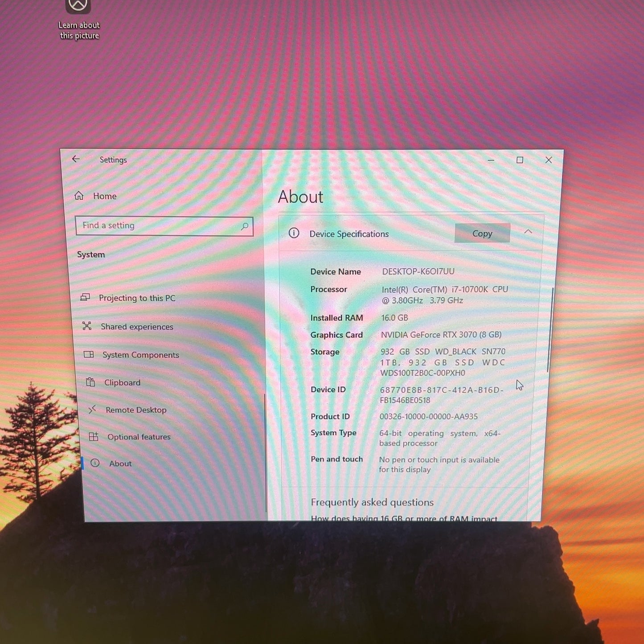Viewport: 644px width, 644px height.
Task: Click processor value Intel Core i7-10700K
Action: (445, 295)
